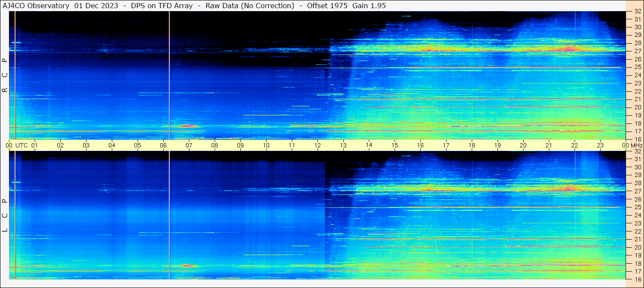Image resolution: width=644 pixels, height=288 pixels.
Task: Click the 13 hour tick label
Action: pos(343,145)
